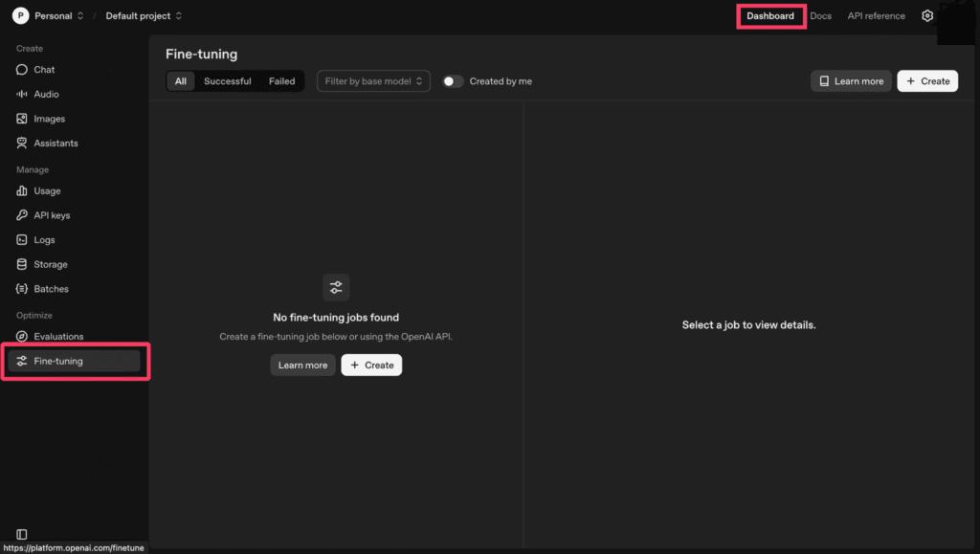This screenshot has height=554, width=980.
Task: Click Learn more under empty state message
Action: pyautogui.click(x=302, y=366)
